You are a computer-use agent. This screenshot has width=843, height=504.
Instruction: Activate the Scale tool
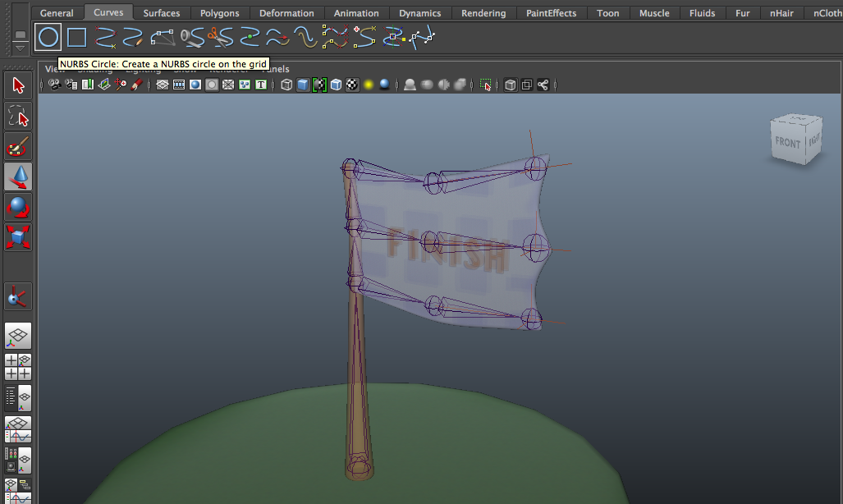[16, 238]
